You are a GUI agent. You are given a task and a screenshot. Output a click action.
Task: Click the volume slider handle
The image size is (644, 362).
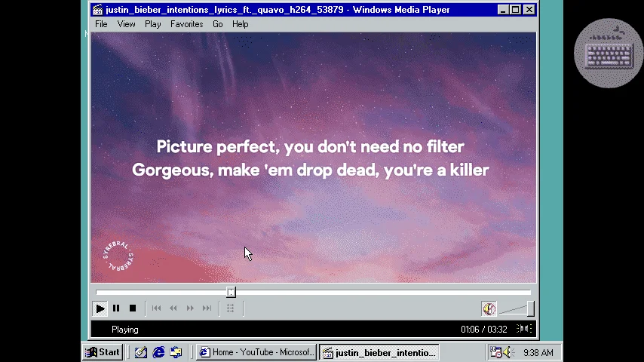coord(531,308)
